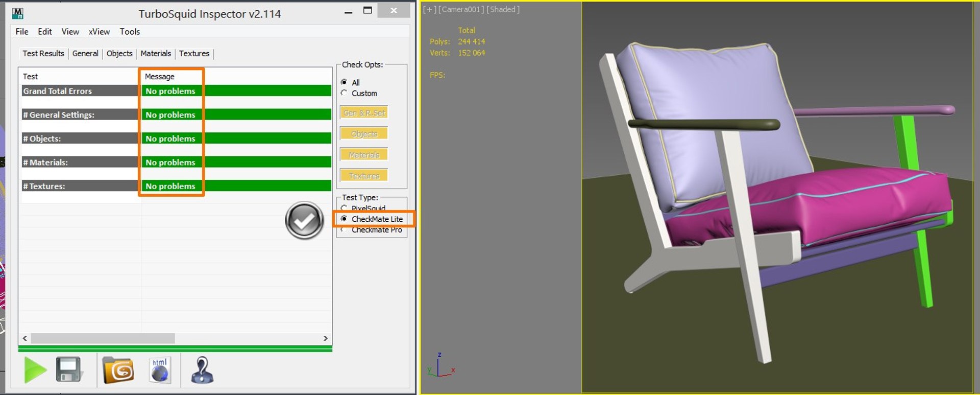Click the results list horizontal scrollbar thumb

click(103, 338)
